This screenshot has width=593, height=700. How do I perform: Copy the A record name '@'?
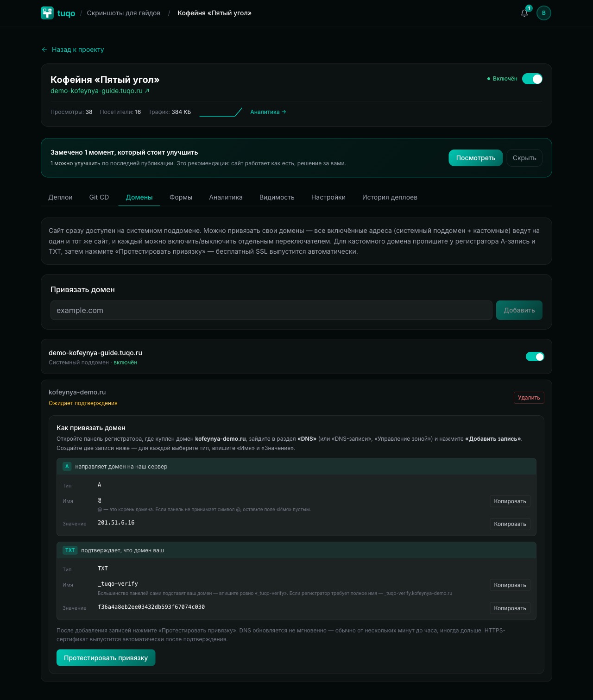pyautogui.click(x=510, y=501)
